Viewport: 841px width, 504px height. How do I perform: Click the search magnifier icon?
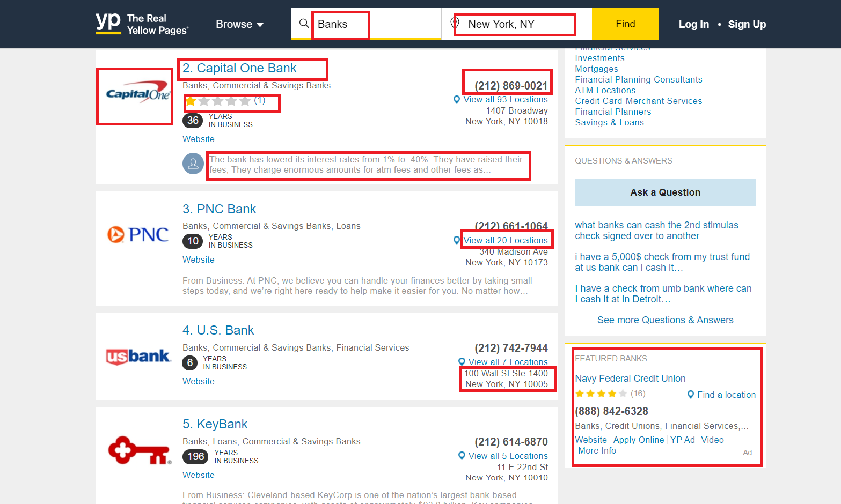tap(304, 24)
